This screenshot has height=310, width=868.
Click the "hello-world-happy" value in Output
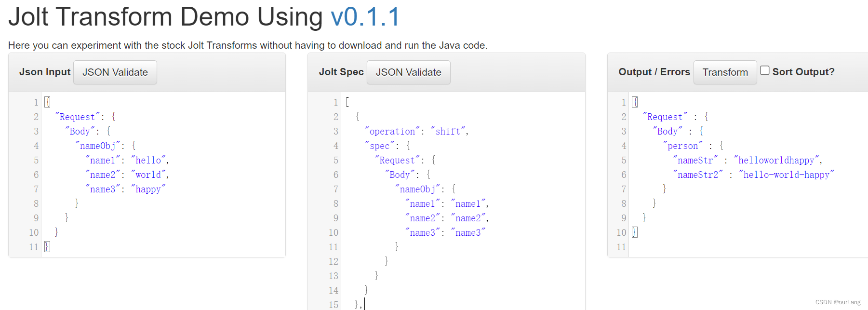(x=787, y=175)
